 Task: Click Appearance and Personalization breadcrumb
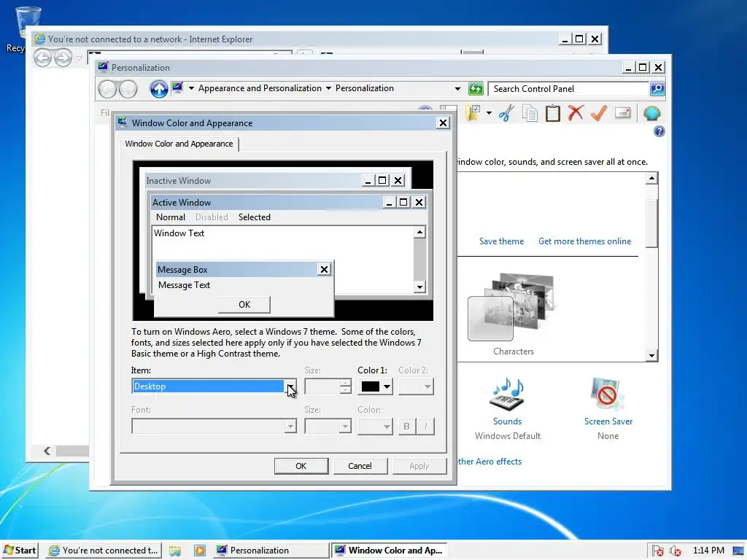(x=260, y=88)
